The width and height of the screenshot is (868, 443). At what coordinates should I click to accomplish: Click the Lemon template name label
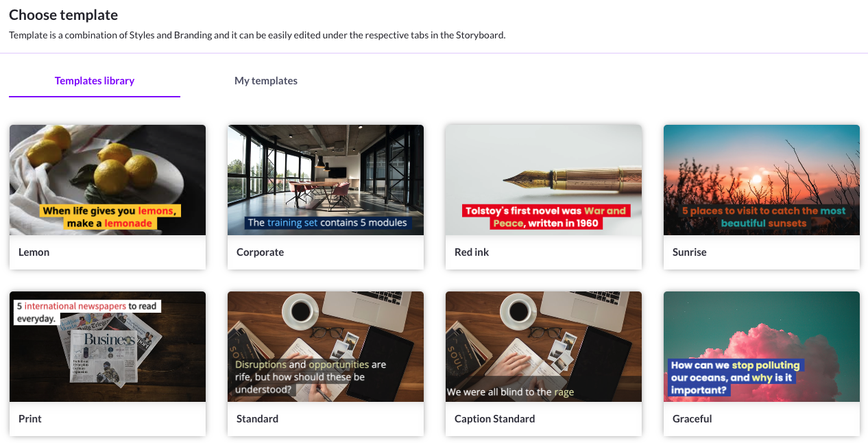pos(34,252)
